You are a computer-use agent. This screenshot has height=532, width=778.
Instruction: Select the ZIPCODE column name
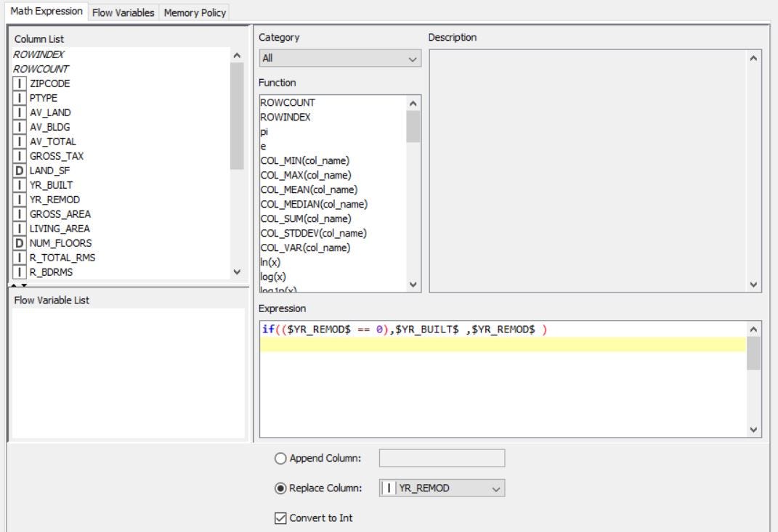click(x=49, y=83)
